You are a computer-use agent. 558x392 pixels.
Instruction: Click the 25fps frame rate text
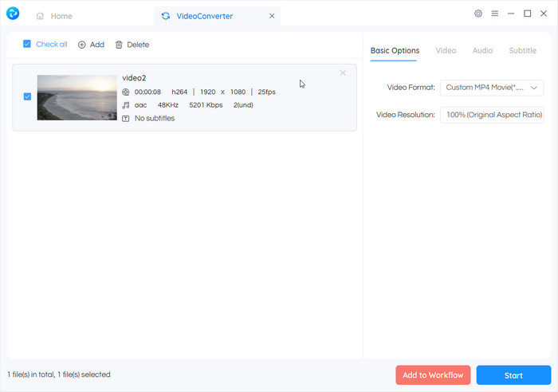coord(267,92)
